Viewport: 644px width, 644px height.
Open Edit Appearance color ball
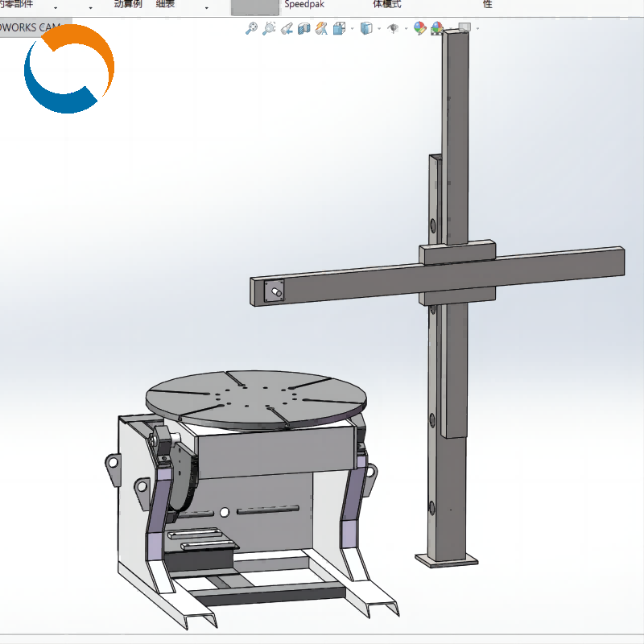coord(419,29)
